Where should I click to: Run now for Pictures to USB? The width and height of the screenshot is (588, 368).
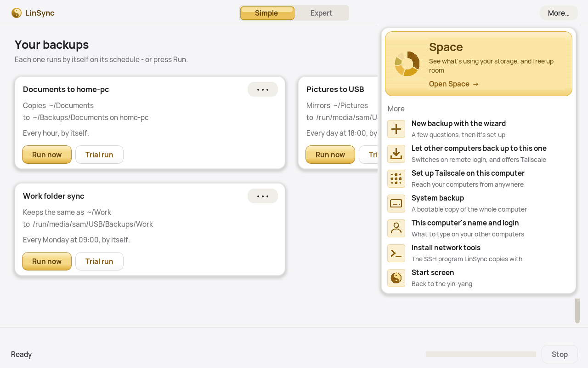[x=330, y=155]
